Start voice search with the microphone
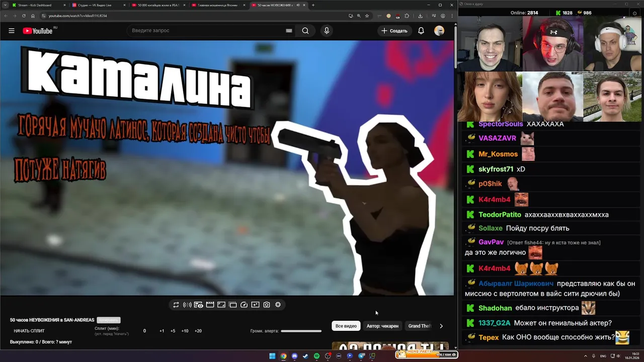The height and width of the screenshot is (362, 644). 327,31
